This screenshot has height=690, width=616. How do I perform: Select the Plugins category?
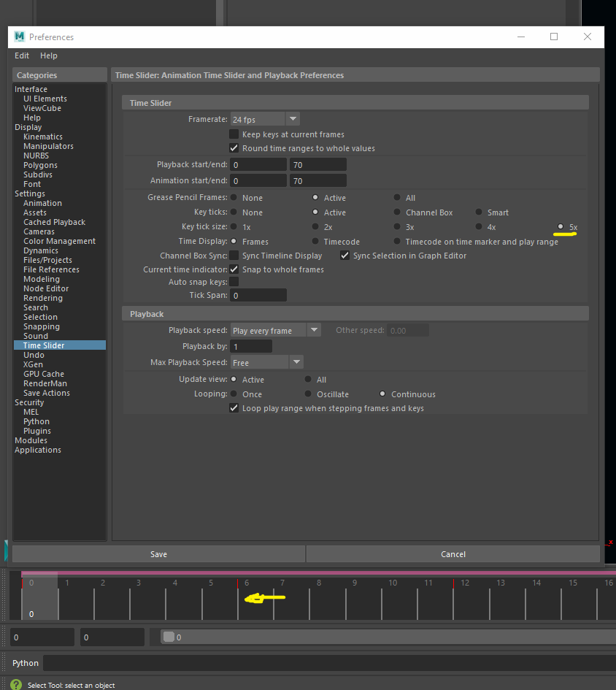[x=37, y=431]
